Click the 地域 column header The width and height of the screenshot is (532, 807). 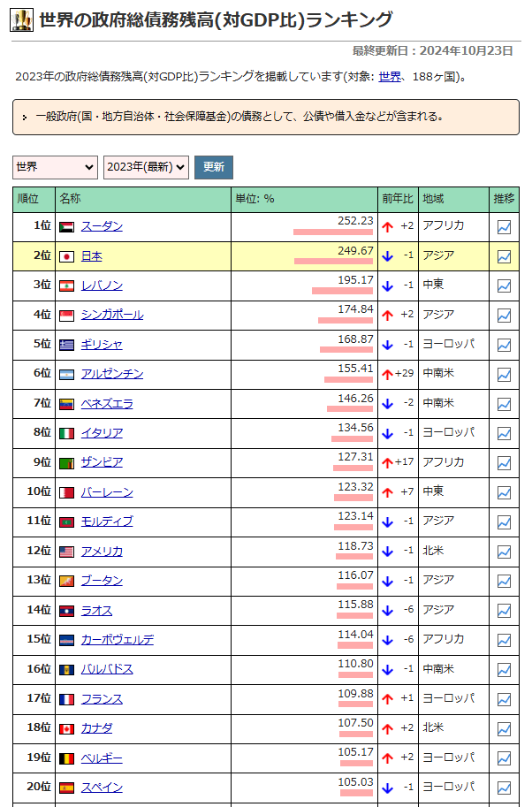tap(433, 199)
